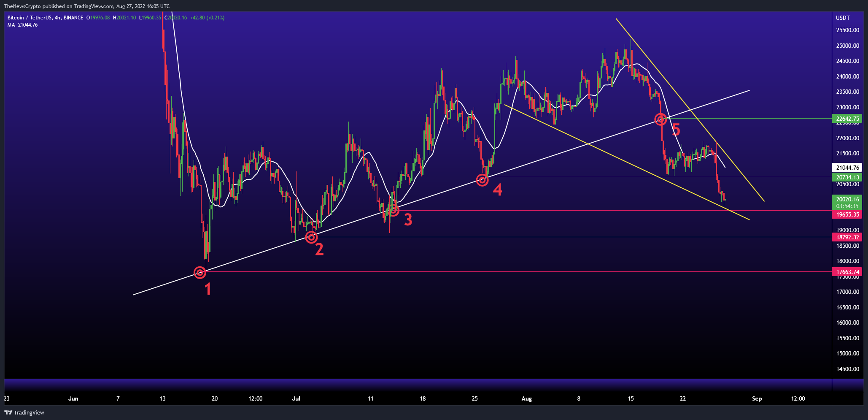Image resolution: width=868 pixels, height=420 pixels.
Task: Click the red 18792.32 price tag
Action: pos(847,237)
